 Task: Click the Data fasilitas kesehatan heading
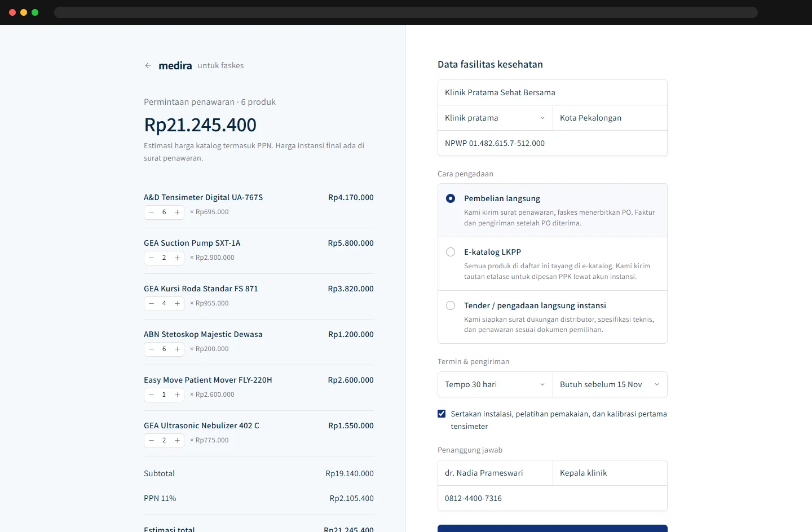[x=490, y=64]
